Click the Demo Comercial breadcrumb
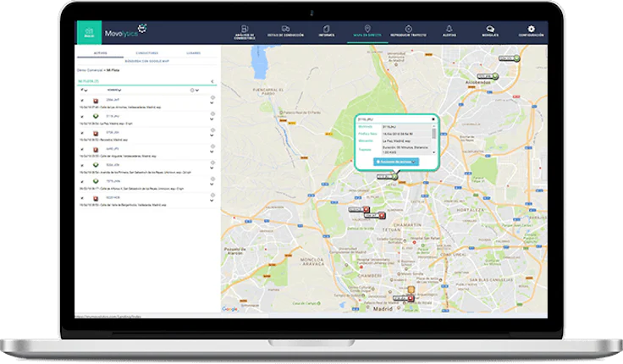 tap(90, 70)
